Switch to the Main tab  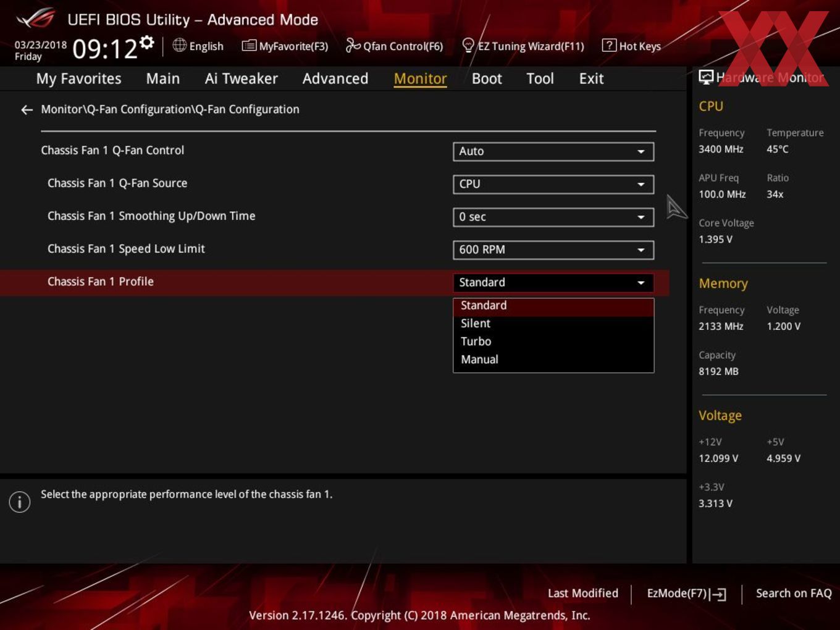(163, 78)
